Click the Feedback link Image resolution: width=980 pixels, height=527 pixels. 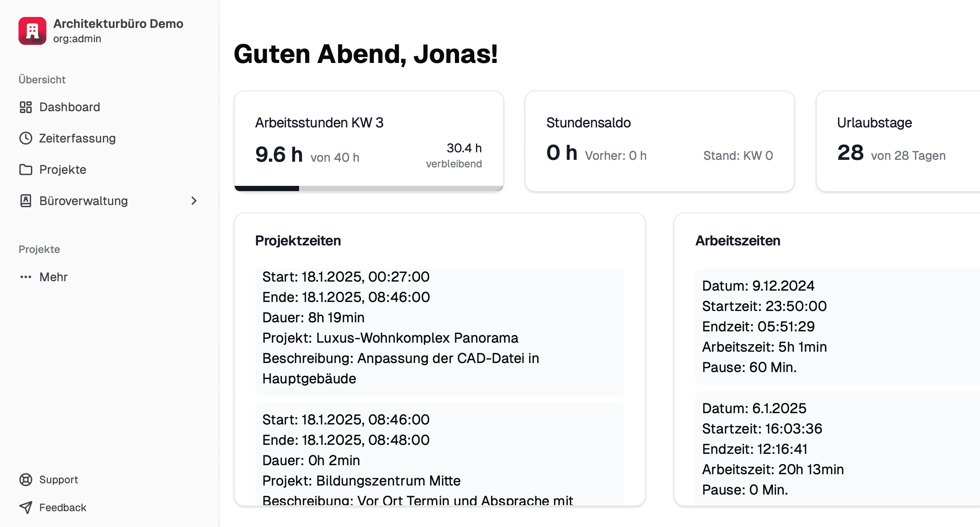(x=63, y=508)
